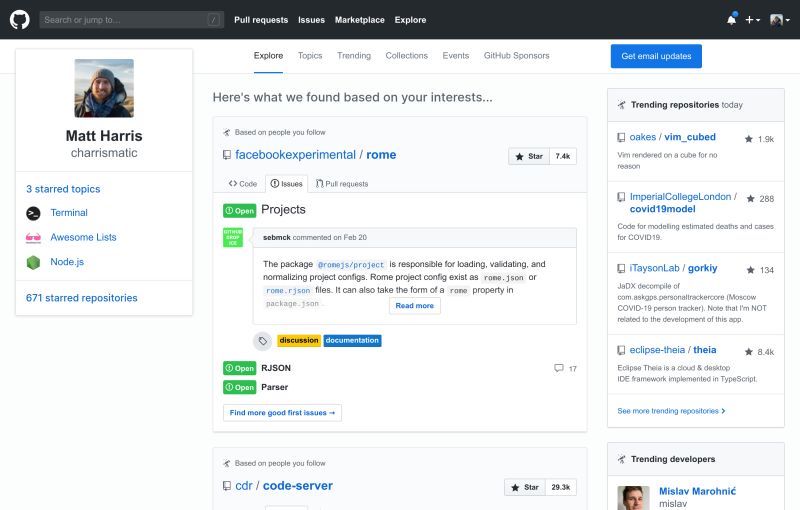Star the facebookexperimental/rome repository
Image resolution: width=800 pixels, height=510 pixels.
tap(529, 157)
